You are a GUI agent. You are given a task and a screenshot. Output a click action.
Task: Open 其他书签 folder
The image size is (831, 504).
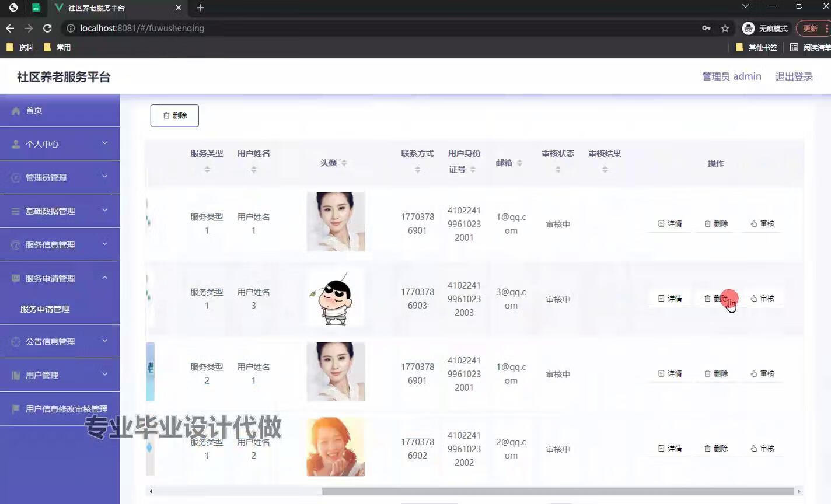click(757, 47)
